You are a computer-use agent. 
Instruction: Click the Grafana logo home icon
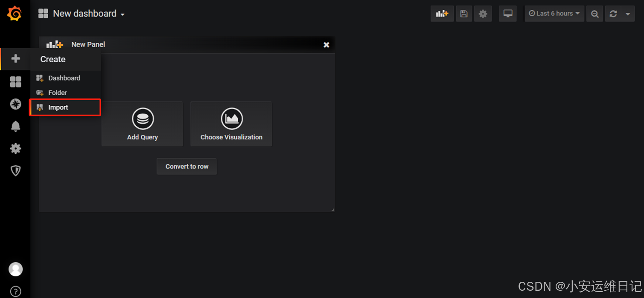point(15,14)
